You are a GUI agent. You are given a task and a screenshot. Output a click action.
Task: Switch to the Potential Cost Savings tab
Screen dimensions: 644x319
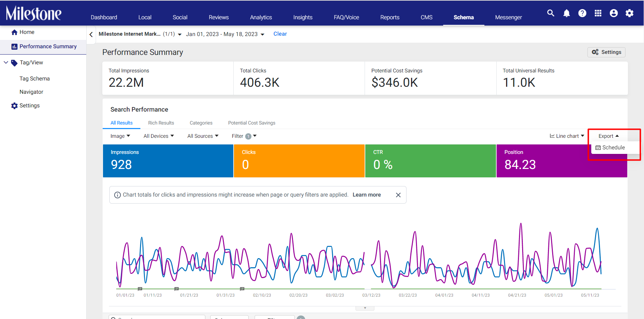coord(252,123)
